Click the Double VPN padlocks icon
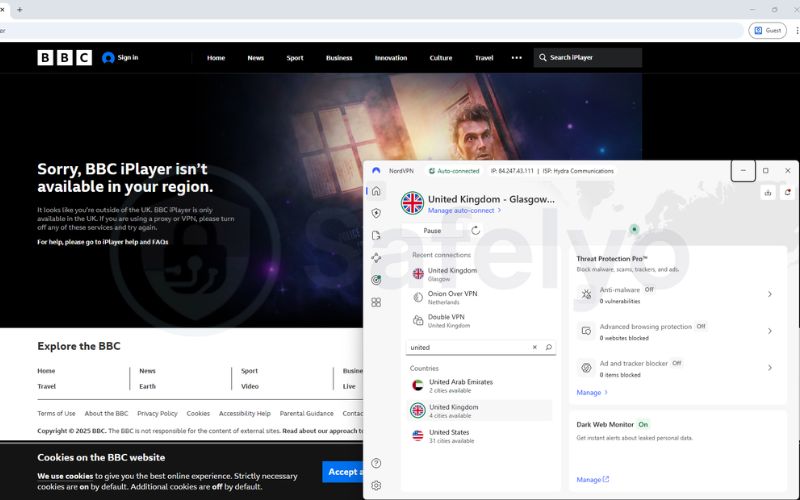The height and width of the screenshot is (500, 800). (418, 320)
